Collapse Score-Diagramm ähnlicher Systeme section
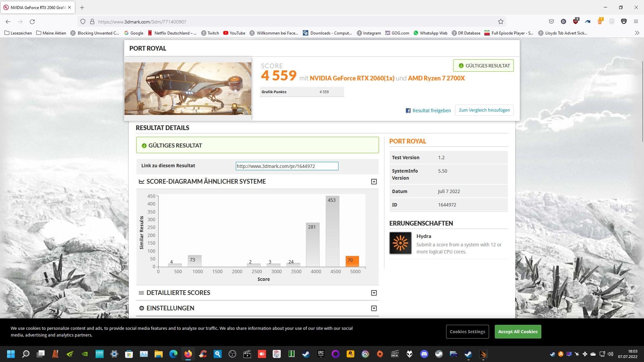Screen dimensions: 644x362 click(x=374, y=182)
